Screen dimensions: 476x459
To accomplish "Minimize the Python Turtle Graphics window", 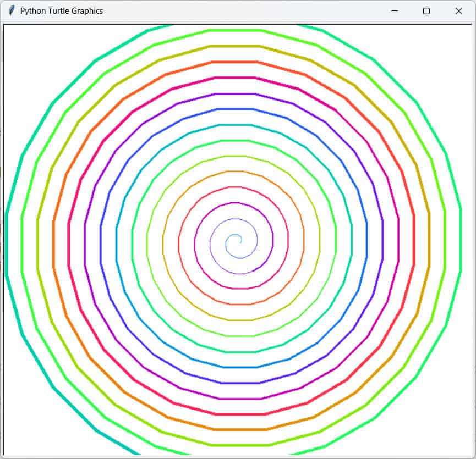I will 394,11.
